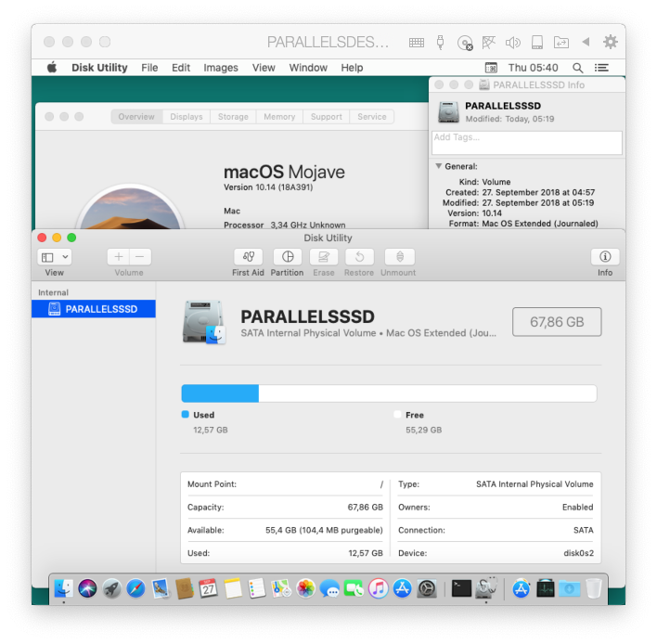Open Parallels configuration gear icon

[610, 42]
